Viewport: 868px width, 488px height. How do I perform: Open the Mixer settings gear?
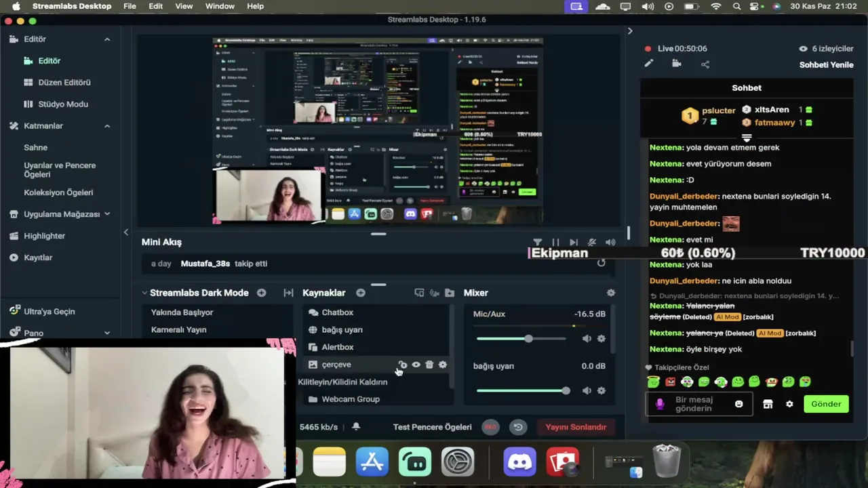pyautogui.click(x=611, y=293)
